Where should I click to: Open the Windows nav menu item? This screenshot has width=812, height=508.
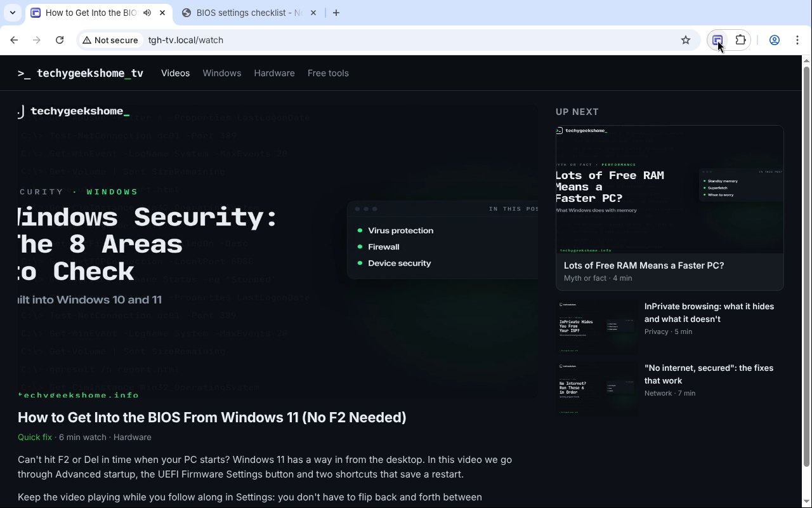(222, 73)
